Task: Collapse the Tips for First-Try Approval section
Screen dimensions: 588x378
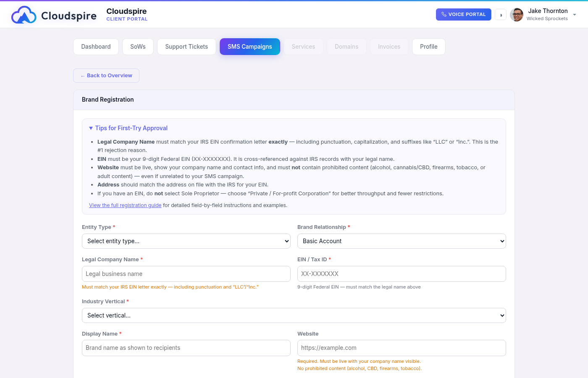Action: (128, 128)
